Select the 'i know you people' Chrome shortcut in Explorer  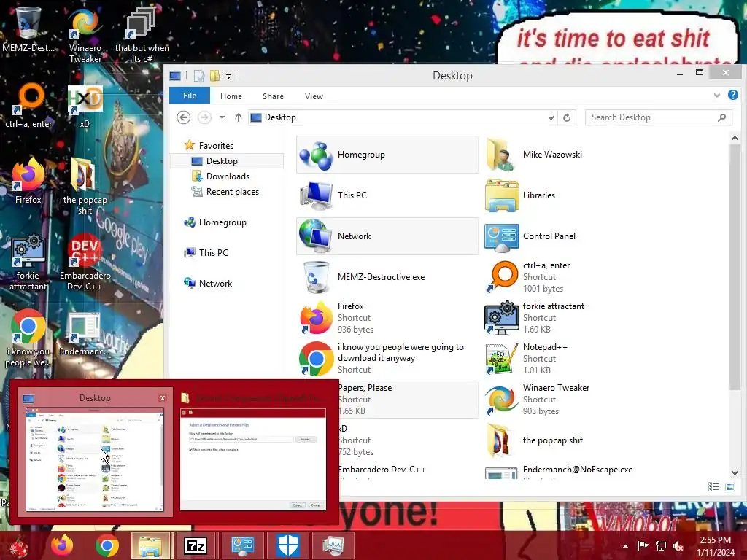point(387,359)
